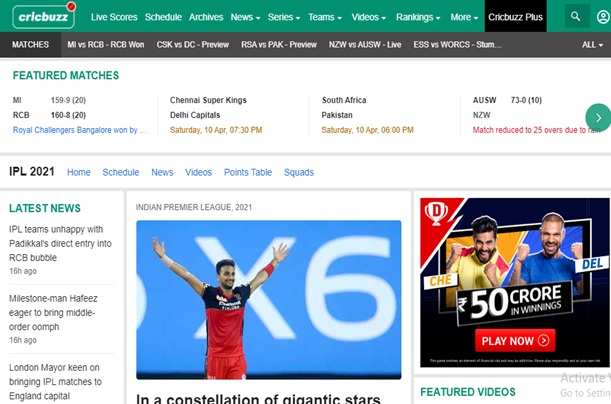Expand the Series dropdown menu
The width and height of the screenshot is (611, 404).
[x=284, y=17]
